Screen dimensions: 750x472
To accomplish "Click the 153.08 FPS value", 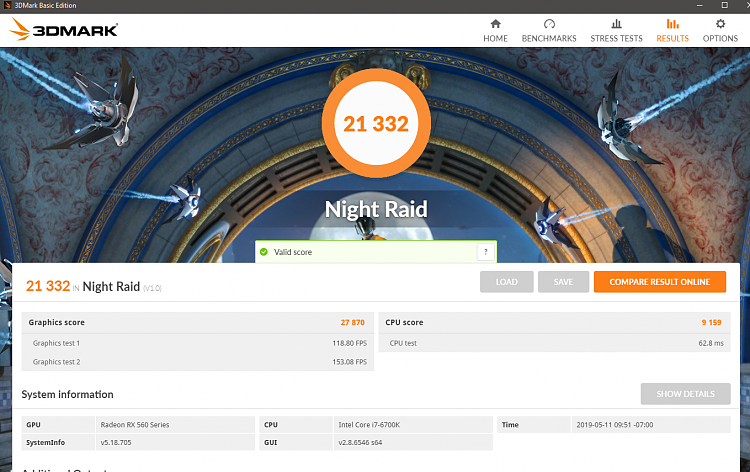I will click(350, 362).
